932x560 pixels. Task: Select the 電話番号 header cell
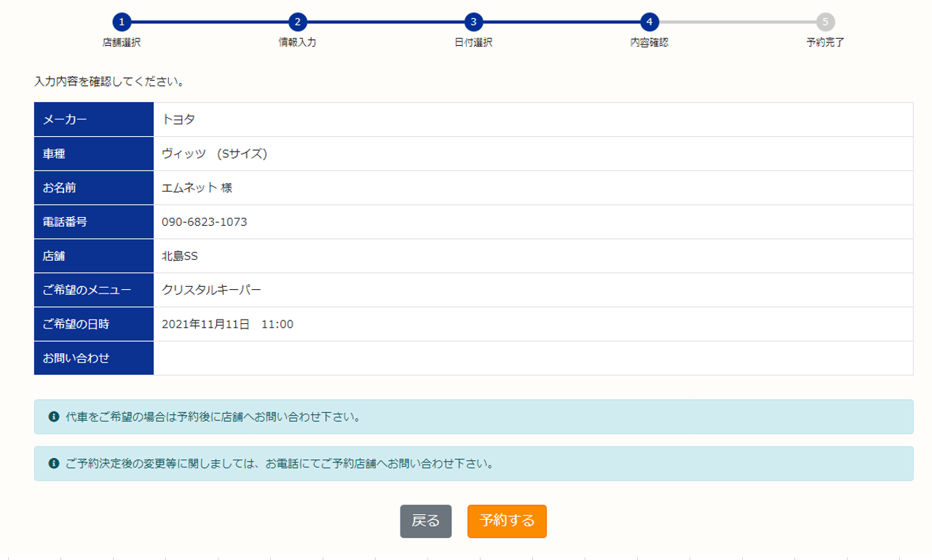94,222
